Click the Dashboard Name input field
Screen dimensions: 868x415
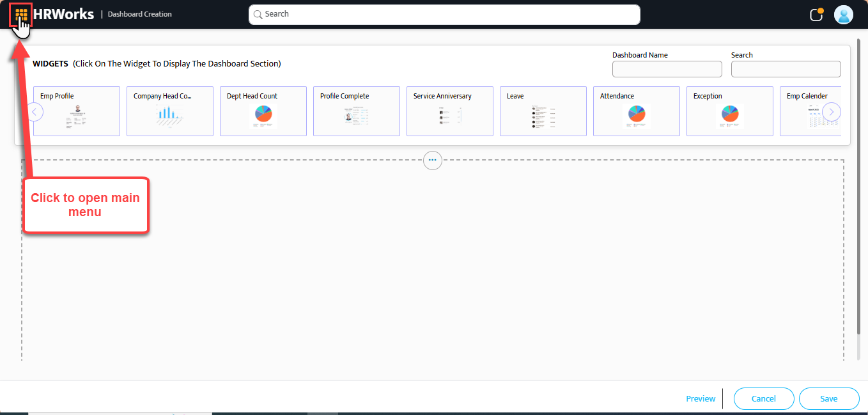tap(667, 69)
